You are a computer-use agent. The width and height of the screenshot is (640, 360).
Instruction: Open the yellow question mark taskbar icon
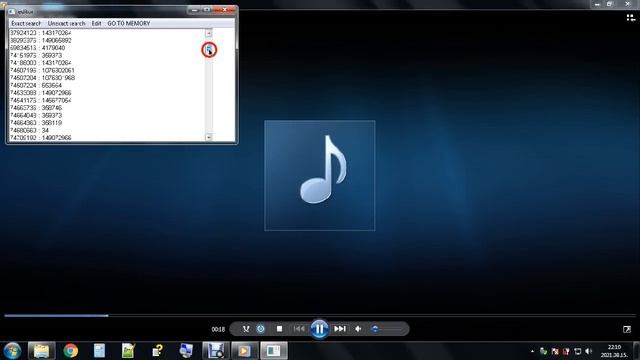point(157,351)
